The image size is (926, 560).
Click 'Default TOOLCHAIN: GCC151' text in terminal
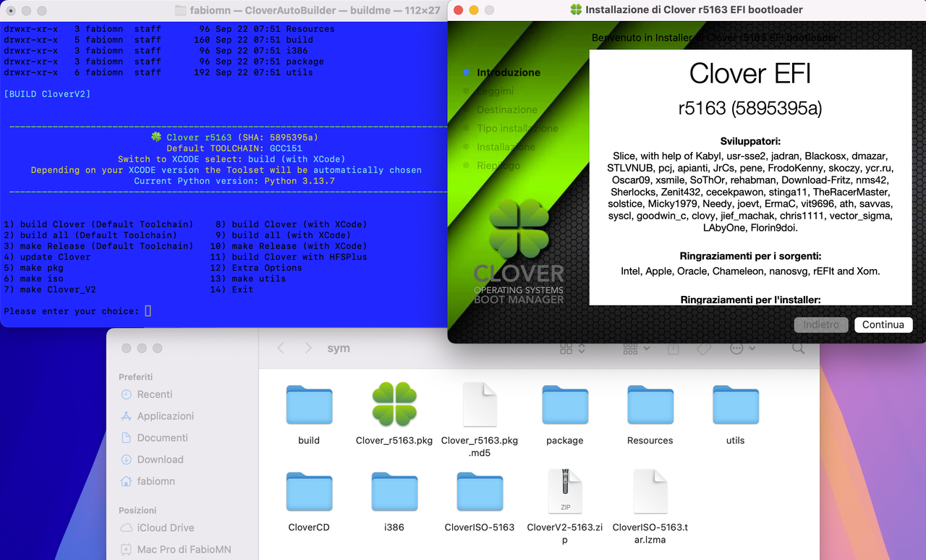[234, 148]
